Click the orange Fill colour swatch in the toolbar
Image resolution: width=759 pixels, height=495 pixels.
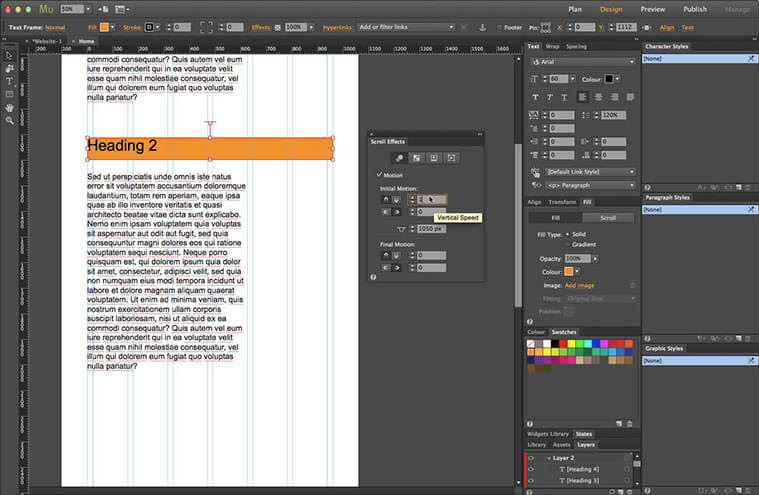pyautogui.click(x=105, y=26)
